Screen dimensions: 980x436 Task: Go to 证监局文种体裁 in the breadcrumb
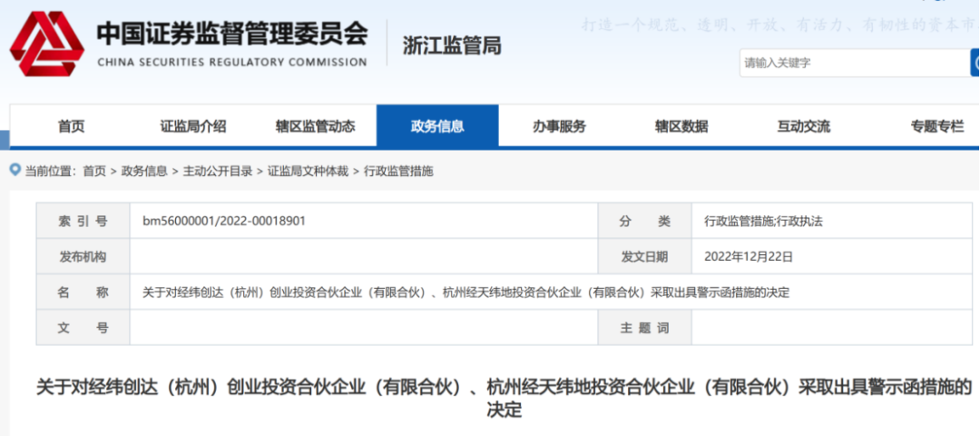309,172
